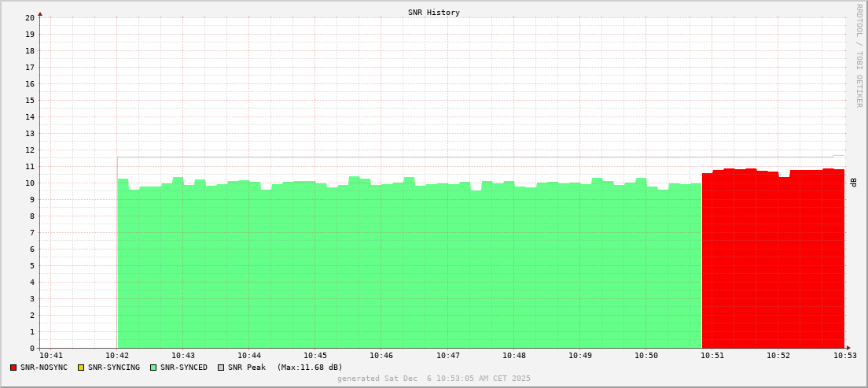Viewport: 868px width, 388px height.
Task: Click the yellow SNR-SYNCING legend swatch
Action: tap(80, 368)
